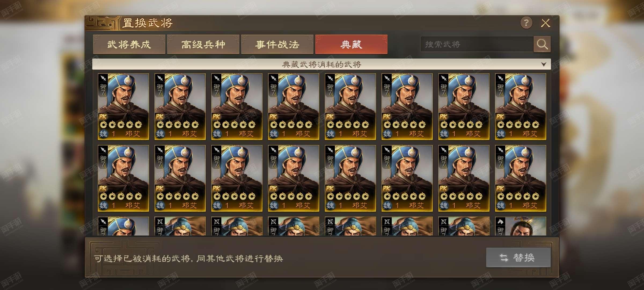Select the 典藏 tab

(351, 44)
